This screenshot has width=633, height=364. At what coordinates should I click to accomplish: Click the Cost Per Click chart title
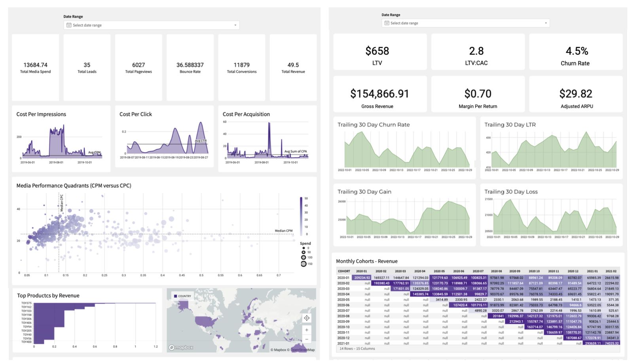pos(136,114)
